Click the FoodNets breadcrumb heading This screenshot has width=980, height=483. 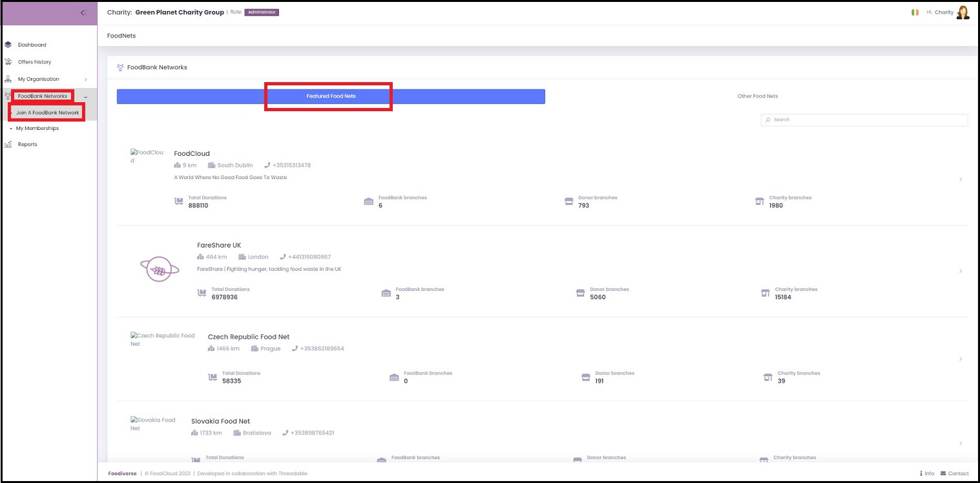point(121,36)
